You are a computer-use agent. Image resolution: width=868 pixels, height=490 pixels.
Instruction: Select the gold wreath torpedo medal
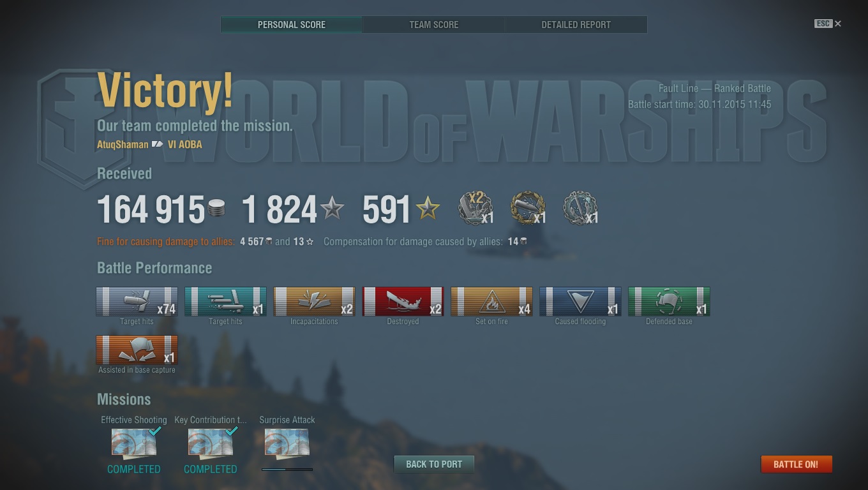pos(528,209)
